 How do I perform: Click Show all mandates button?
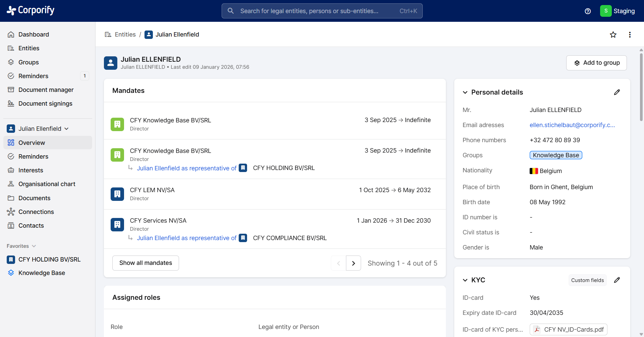pos(145,263)
